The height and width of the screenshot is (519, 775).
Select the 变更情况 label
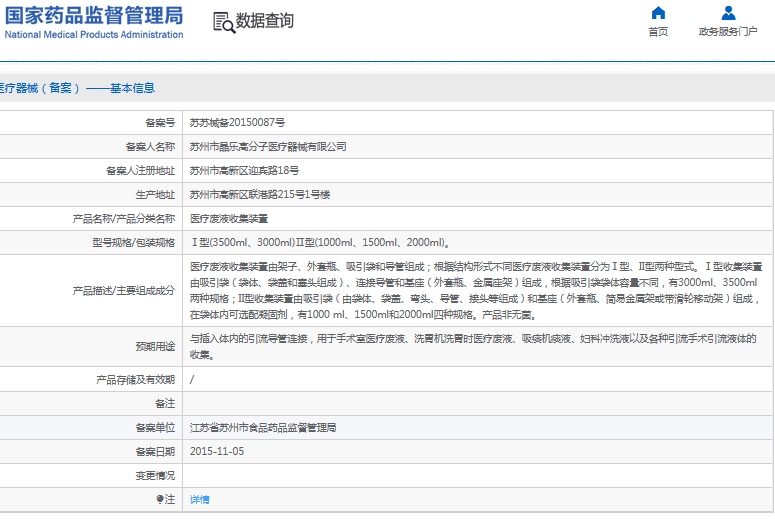155,476
